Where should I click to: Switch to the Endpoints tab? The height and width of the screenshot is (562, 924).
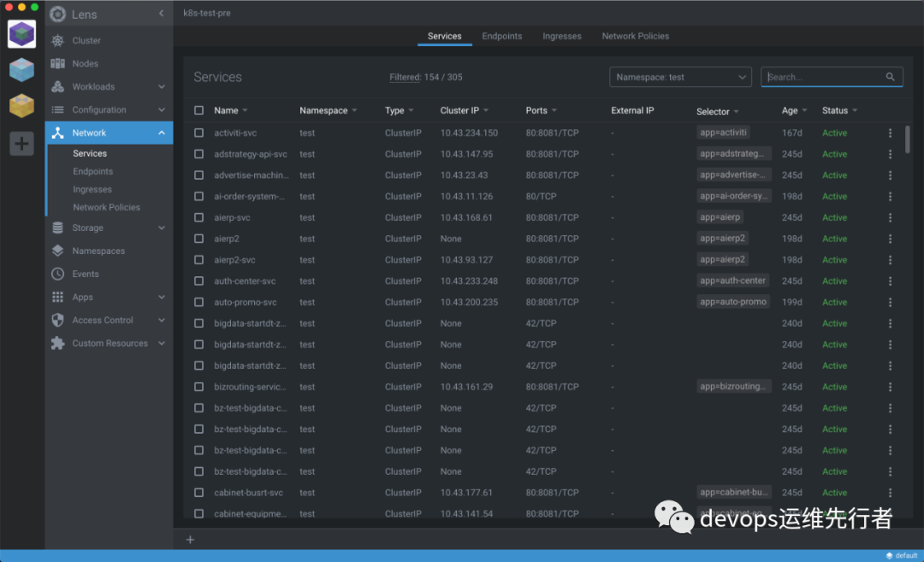point(501,36)
